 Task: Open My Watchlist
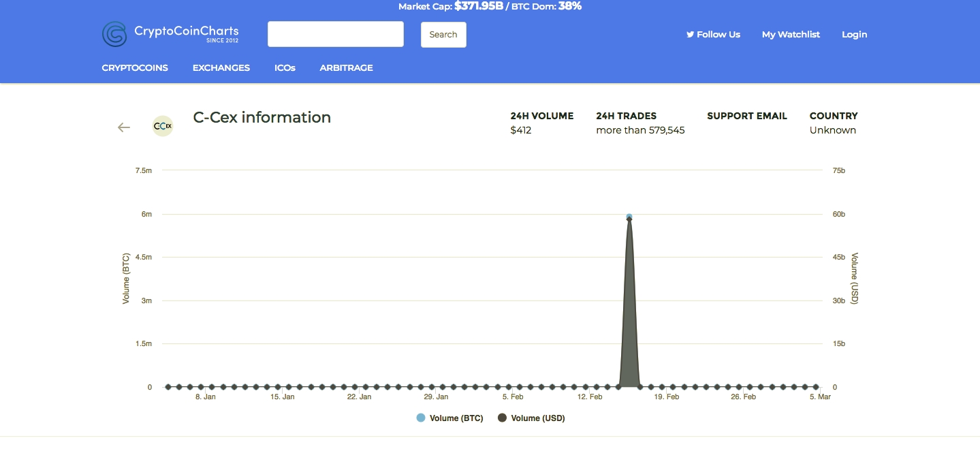coord(791,34)
